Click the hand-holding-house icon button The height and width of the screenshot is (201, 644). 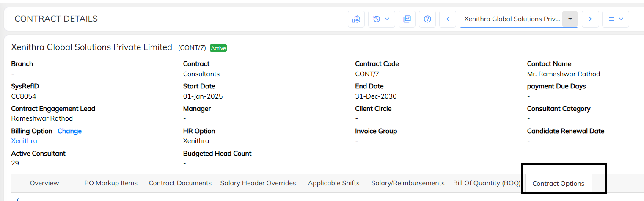(356, 19)
